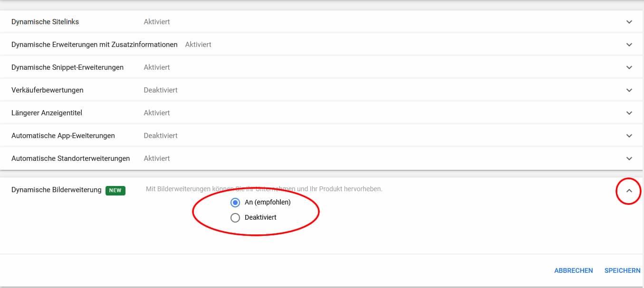Image resolution: width=644 pixels, height=288 pixels.
Task: Expand the Verkäuferbewertungen chevron
Action: (x=629, y=90)
